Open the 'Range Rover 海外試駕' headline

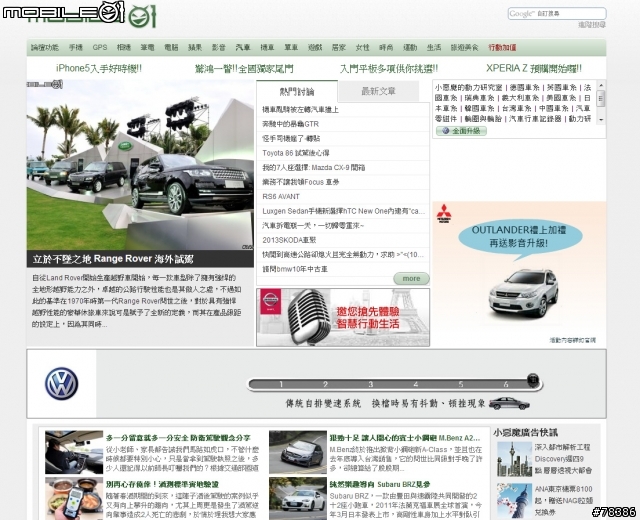tap(113, 259)
